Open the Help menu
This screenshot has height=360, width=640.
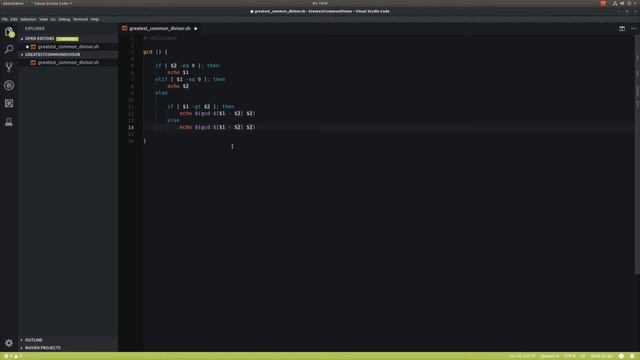95,19
